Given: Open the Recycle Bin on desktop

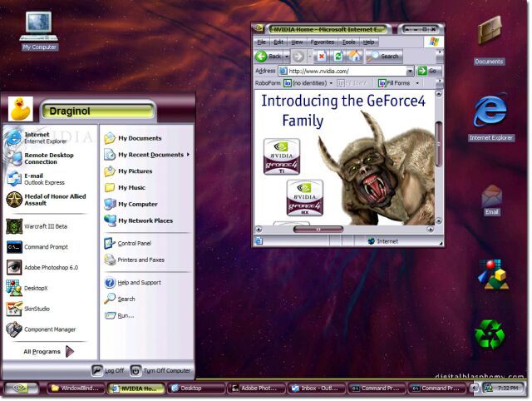Looking at the screenshot, I should 490,334.
